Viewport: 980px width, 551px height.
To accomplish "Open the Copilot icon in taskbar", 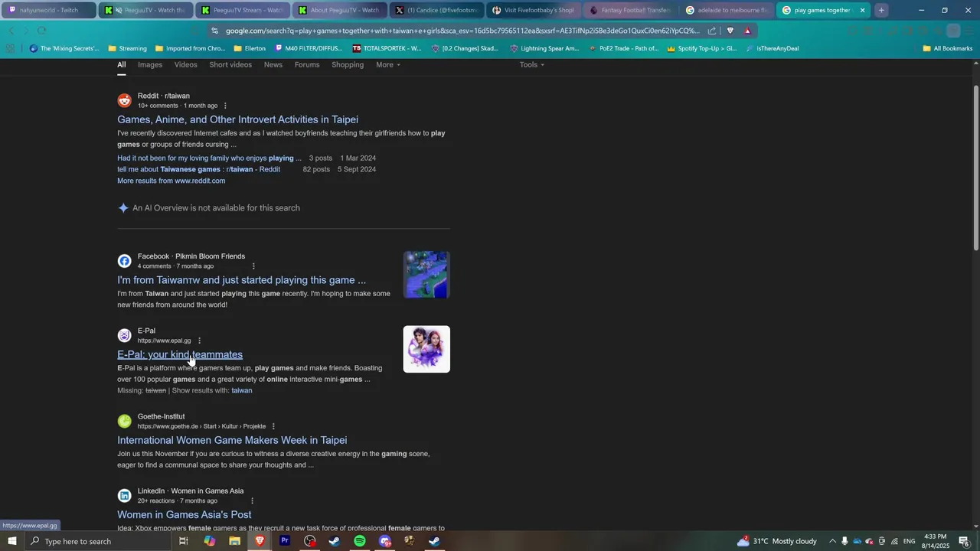I will click(210, 541).
